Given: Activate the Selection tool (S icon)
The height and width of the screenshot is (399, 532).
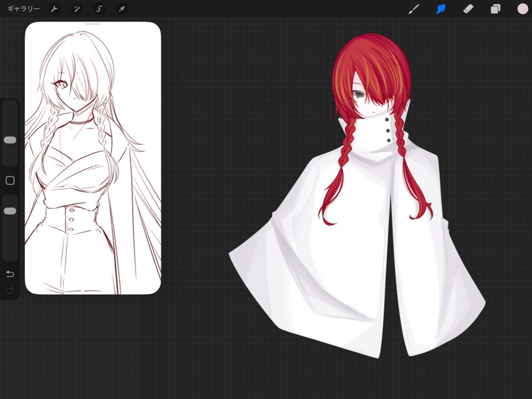Looking at the screenshot, I should (x=99, y=9).
